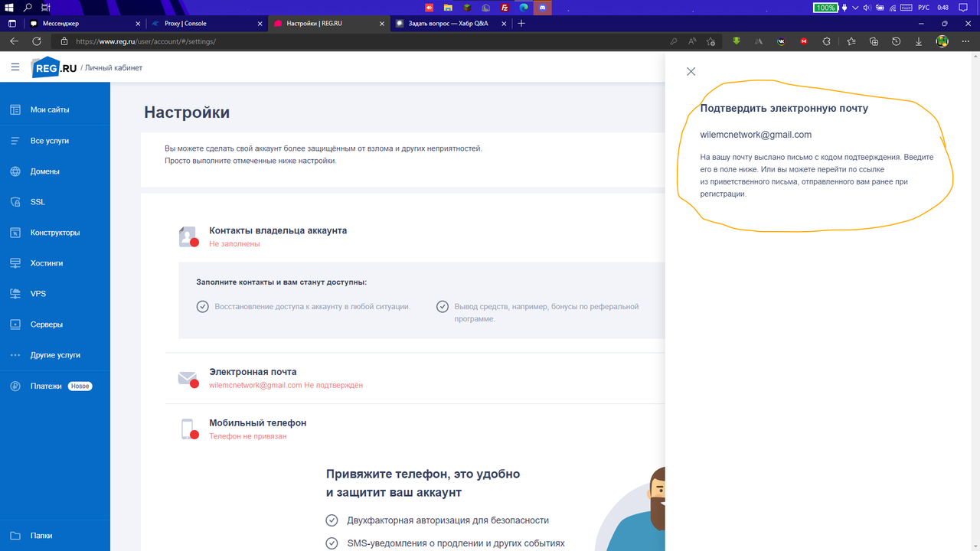The width and height of the screenshot is (980, 551).
Task: Click 'Телефон не привязан' status text
Action: click(x=247, y=436)
